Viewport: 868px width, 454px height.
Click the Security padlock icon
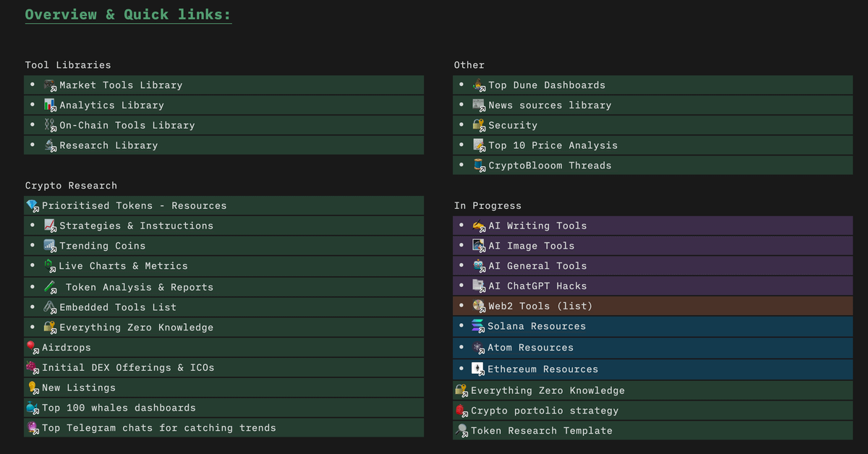(479, 126)
